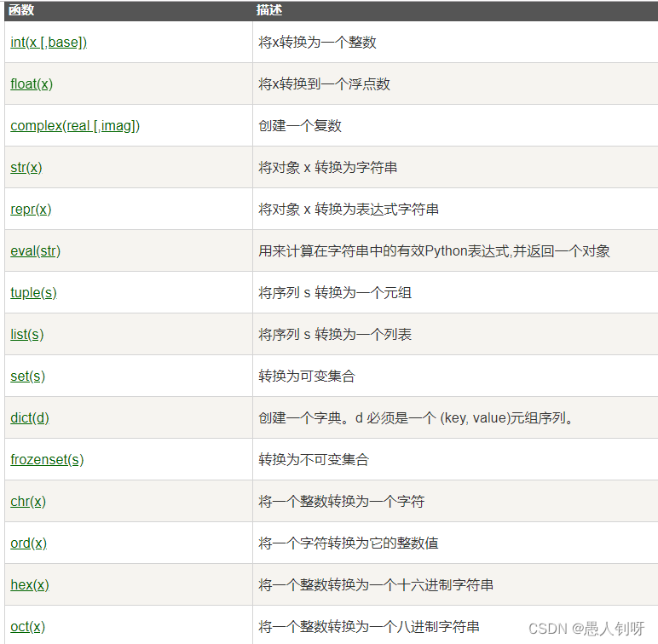Open the dict(d) function link
The width and height of the screenshot is (658, 644).
(x=30, y=417)
